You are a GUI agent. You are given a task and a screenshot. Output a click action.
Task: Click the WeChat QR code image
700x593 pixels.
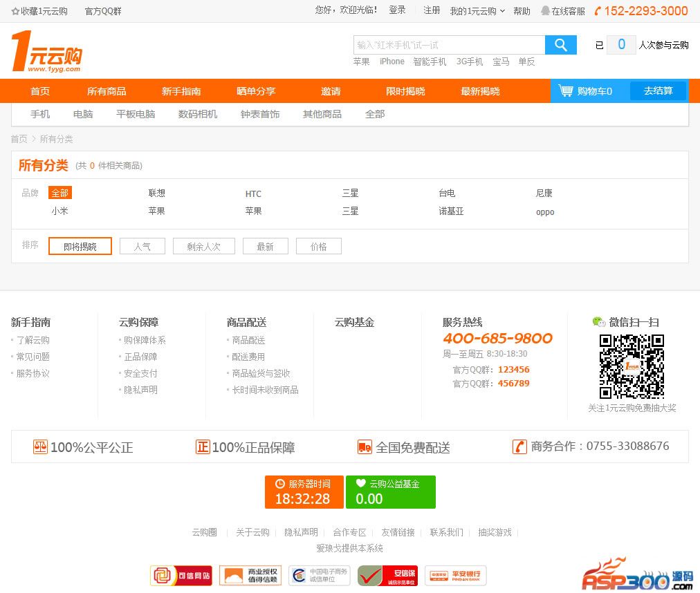pos(632,366)
